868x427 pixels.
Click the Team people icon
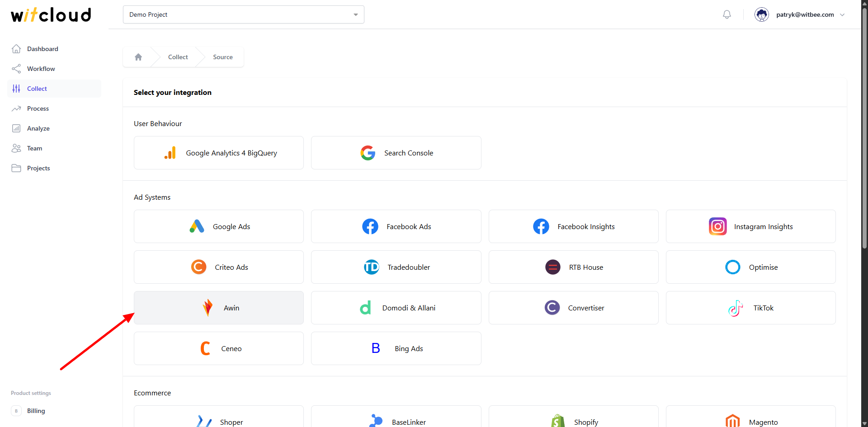pos(16,148)
